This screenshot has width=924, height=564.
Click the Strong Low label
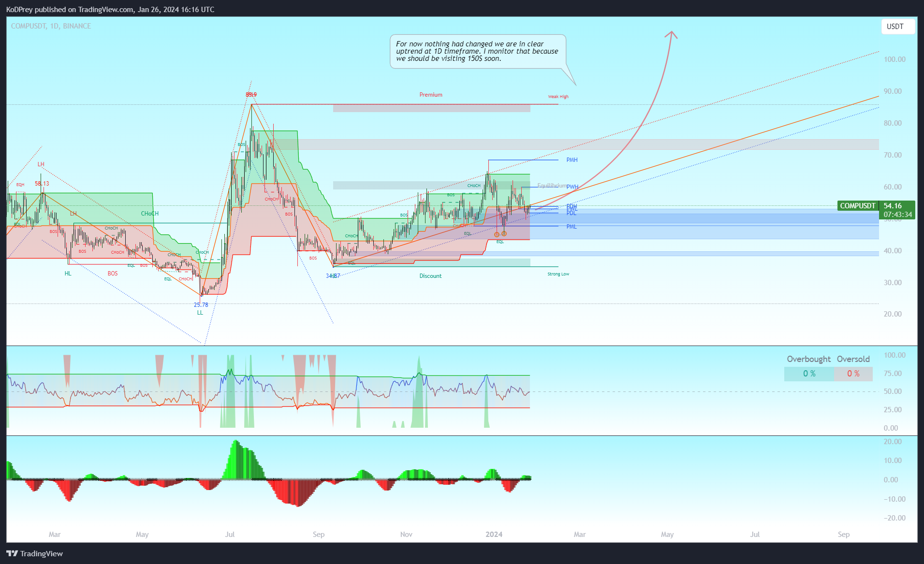[x=558, y=274]
